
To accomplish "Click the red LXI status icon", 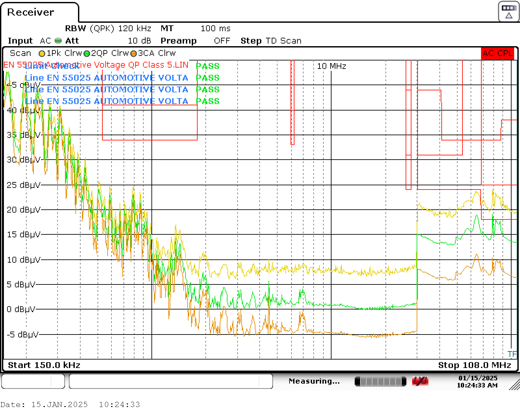I will [x=420, y=381].
